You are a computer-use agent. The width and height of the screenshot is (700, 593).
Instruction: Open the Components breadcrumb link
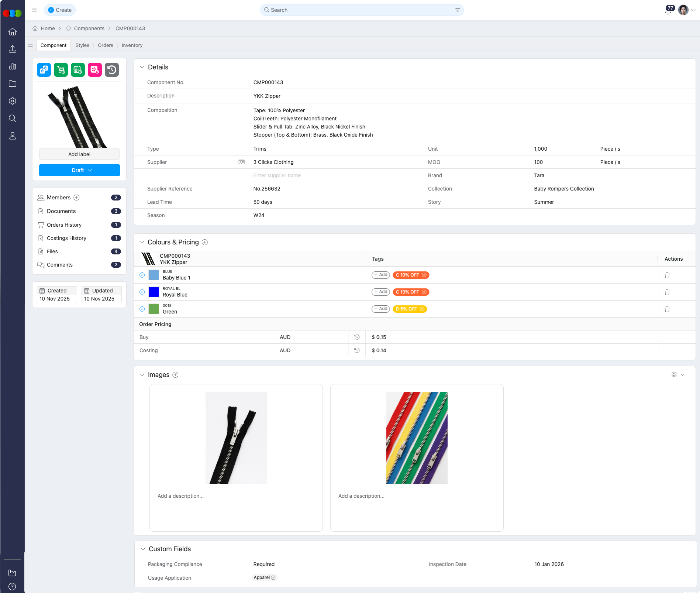pos(89,28)
